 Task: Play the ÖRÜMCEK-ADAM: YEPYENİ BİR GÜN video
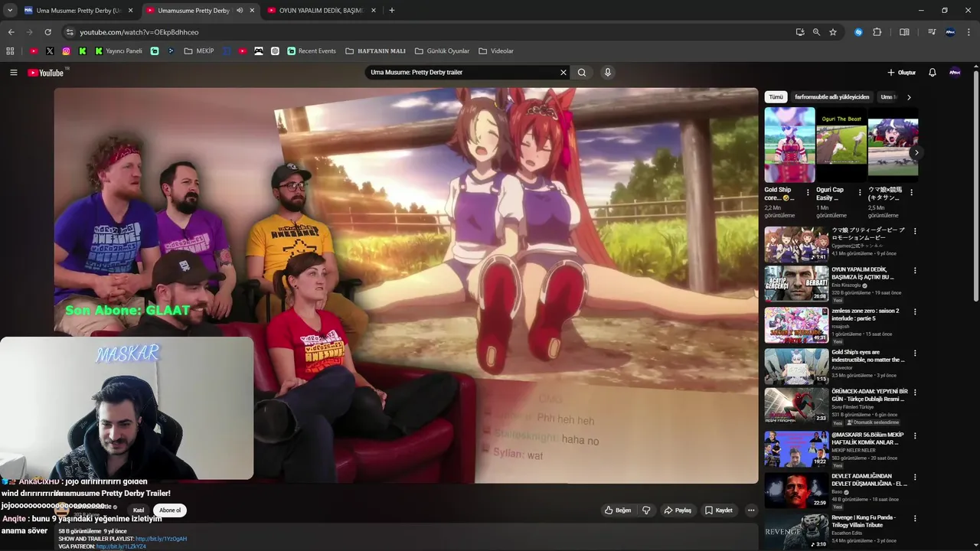796,406
